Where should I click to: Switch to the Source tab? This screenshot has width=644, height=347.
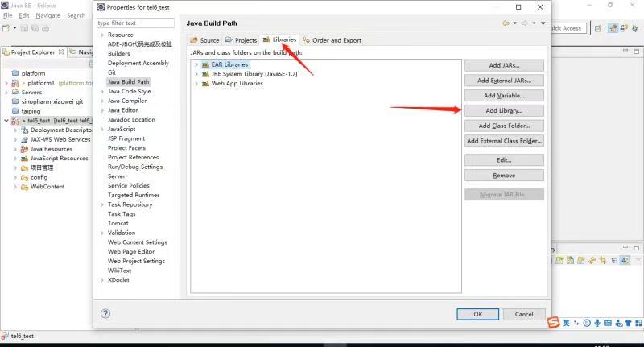(x=205, y=40)
